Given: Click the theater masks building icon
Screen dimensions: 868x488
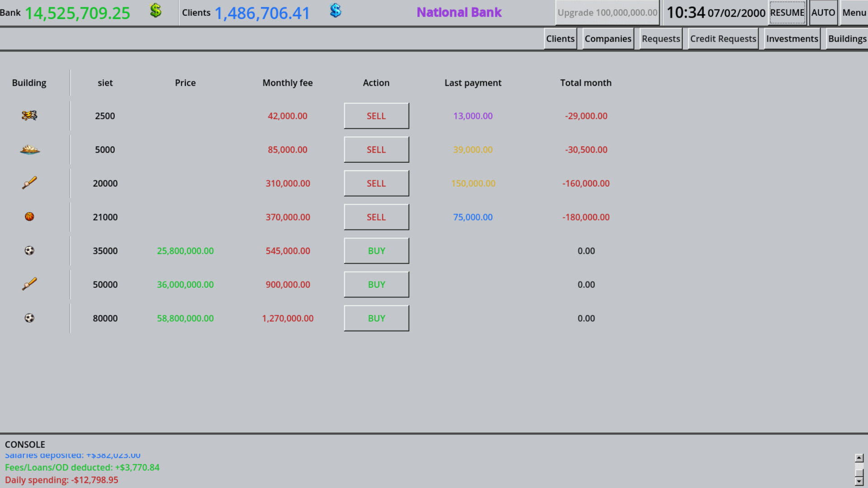Looking at the screenshot, I should pyautogui.click(x=29, y=116).
